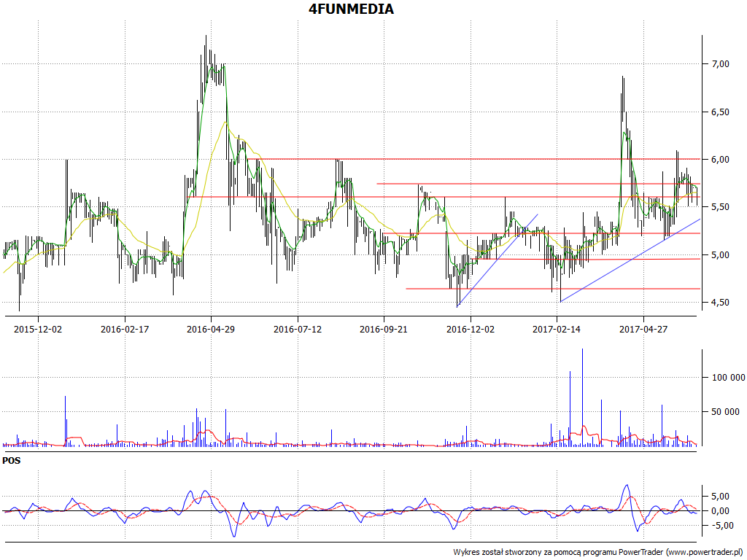This screenshot has width=747, height=560.
Task: Select the POS indicator label
Action: pyautogui.click(x=12, y=461)
